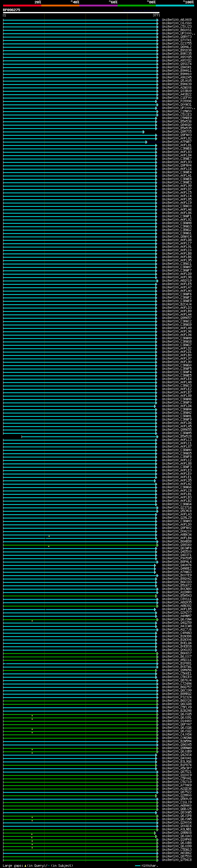
Task: Click the label UniRef100_Q84KQ0
Action: [x=177, y=125]
